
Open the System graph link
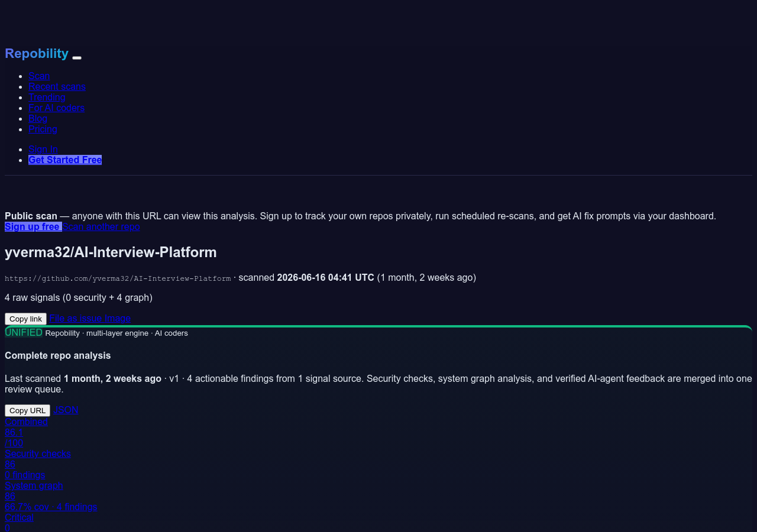[x=34, y=485]
